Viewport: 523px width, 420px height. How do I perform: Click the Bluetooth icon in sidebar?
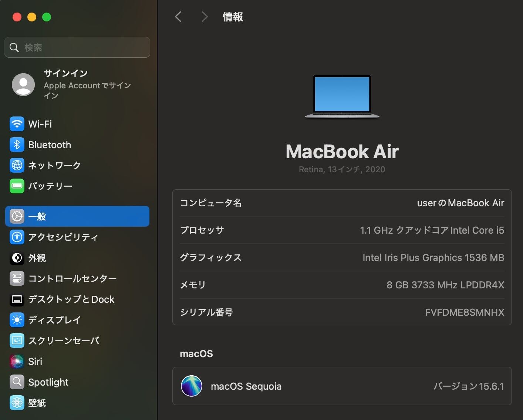(17, 145)
